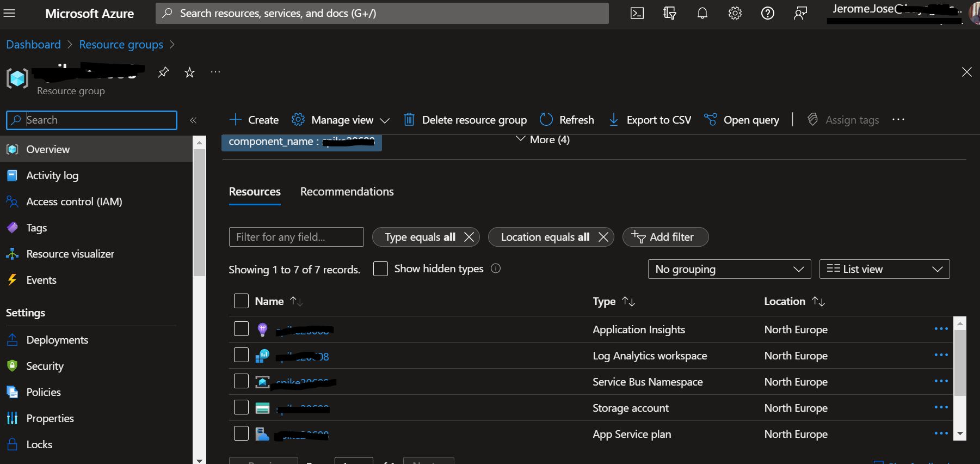Image resolution: width=980 pixels, height=464 pixels.
Task: Click Add filter button
Action: pos(665,237)
